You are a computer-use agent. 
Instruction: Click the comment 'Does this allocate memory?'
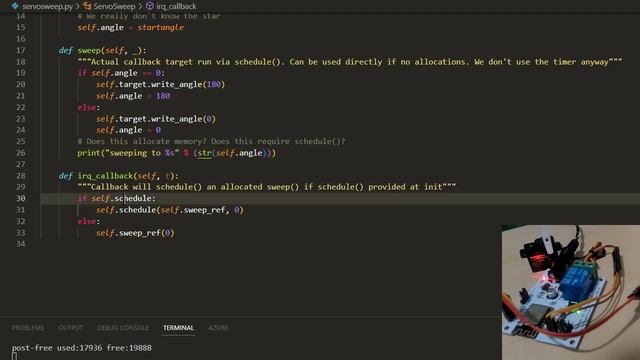coord(211,142)
